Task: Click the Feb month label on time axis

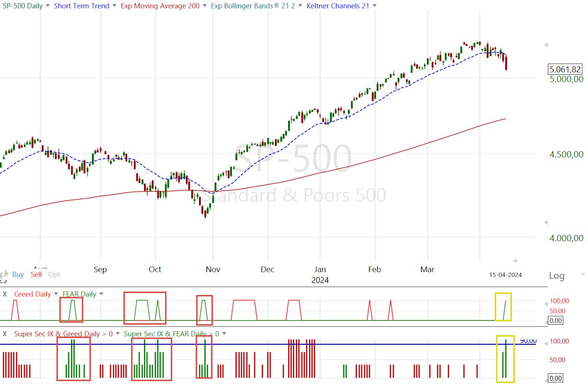Action: [x=375, y=270]
